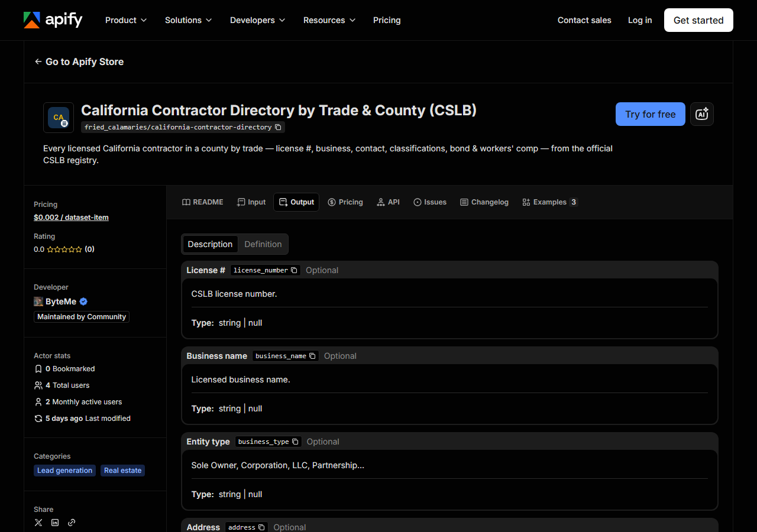Click the actor title California Contractor Directory

[x=279, y=110]
